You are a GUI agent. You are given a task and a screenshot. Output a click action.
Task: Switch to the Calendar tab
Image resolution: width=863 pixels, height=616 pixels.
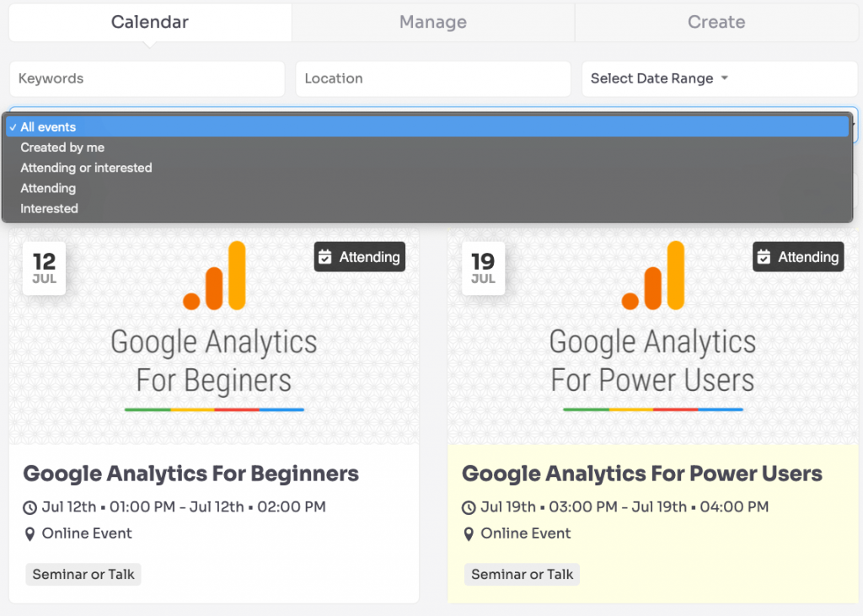coord(150,22)
